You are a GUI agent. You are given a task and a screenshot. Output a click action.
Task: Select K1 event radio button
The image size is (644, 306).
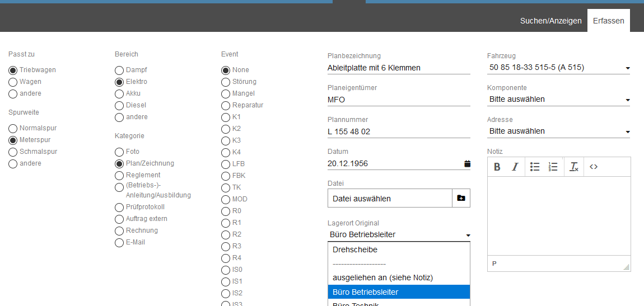(x=226, y=117)
